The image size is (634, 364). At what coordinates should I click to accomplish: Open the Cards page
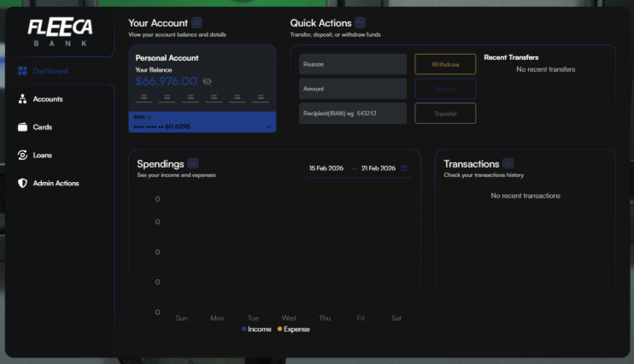(x=43, y=127)
